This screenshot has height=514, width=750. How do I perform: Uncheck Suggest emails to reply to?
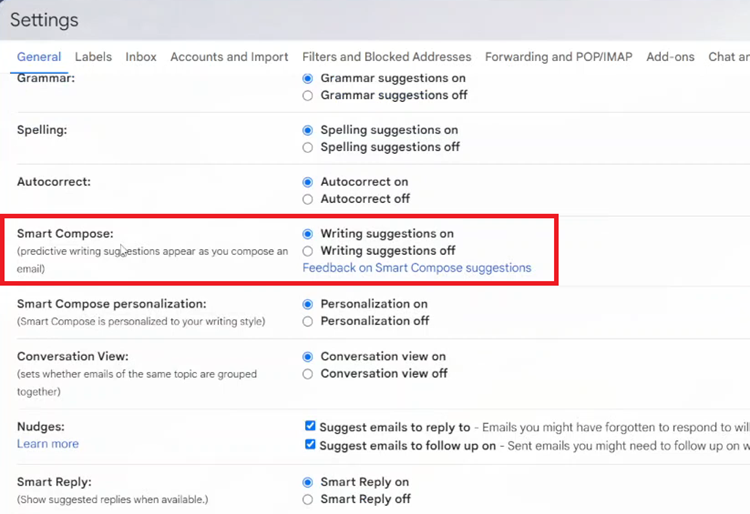click(x=310, y=426)
